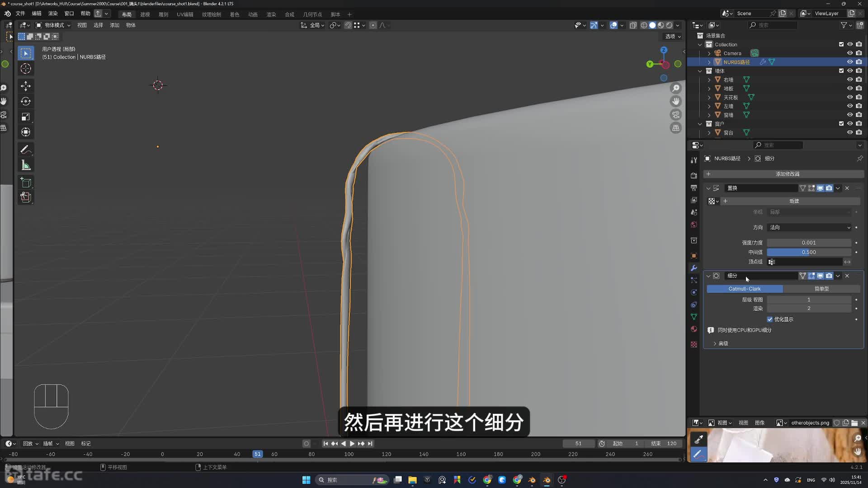Open the 方向 法向 dropdown
Viewport: 868px width, 488px height.
tap(809, 227)
